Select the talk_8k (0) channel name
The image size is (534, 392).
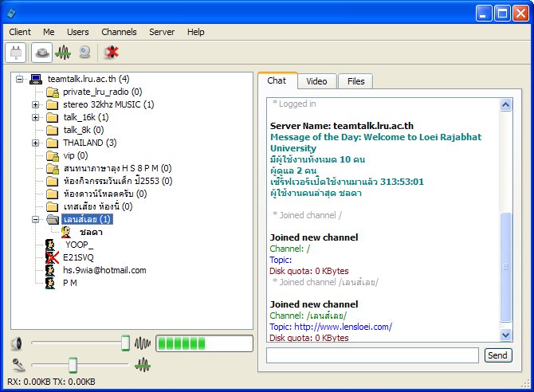click(84, 130)
